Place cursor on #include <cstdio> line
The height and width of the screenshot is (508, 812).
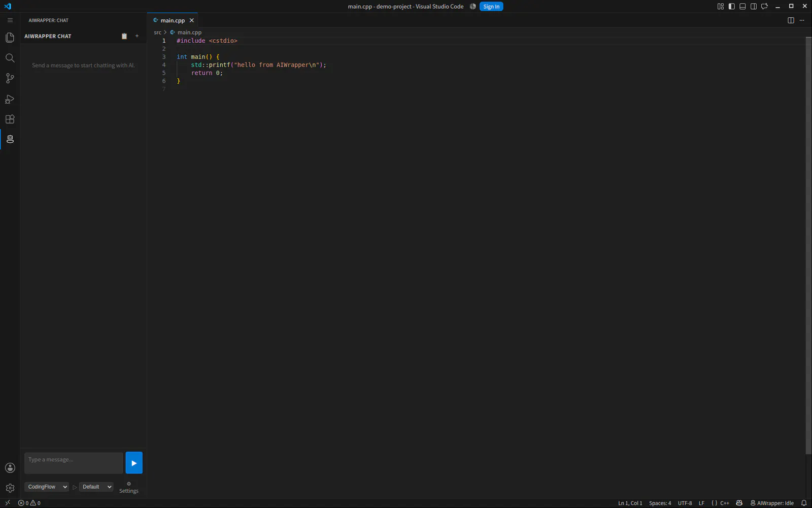207,41
